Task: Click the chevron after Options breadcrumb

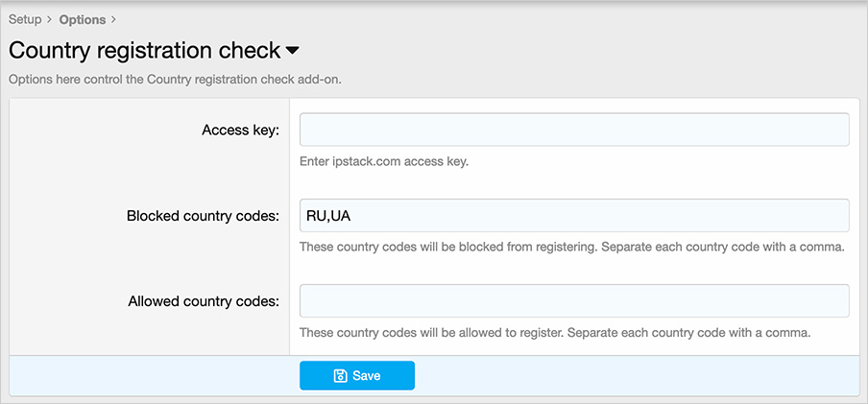Action: [113, 19]
